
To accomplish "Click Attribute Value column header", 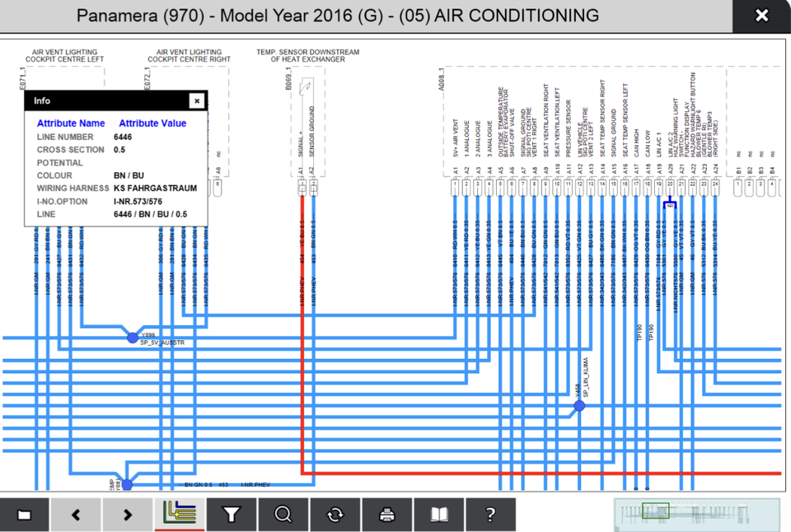I will (x=152, y=123).
